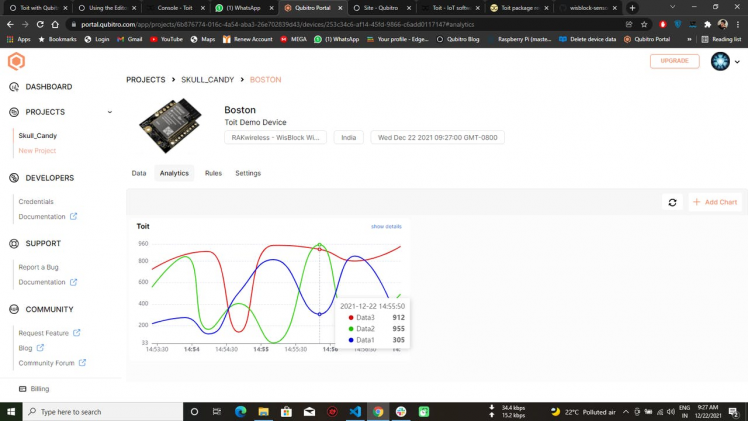This screenshot has width=748, height=421.
Task: Click the Community sidebar icon
Action: point(14,309)
